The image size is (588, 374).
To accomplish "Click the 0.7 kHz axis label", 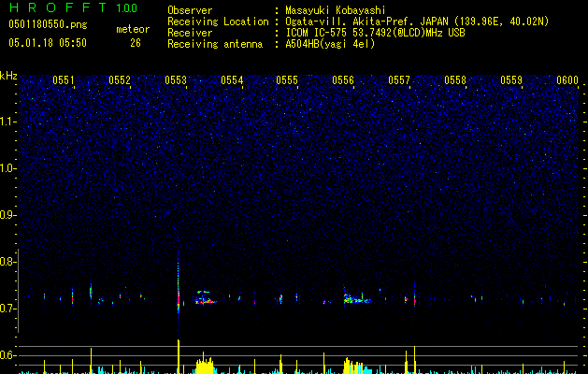I will 8,309.
